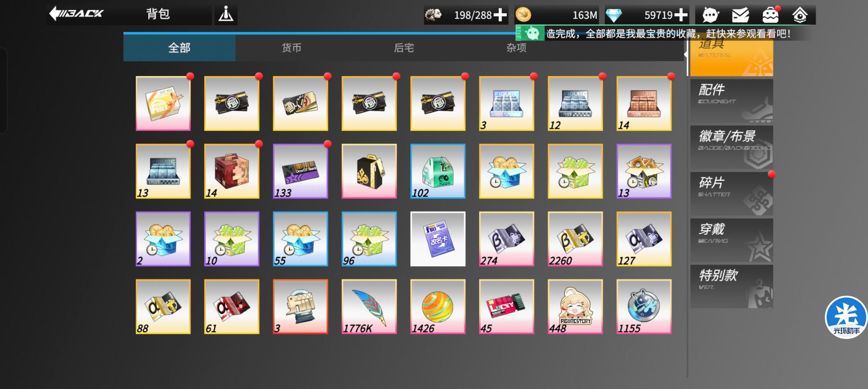
Task: Open the 穿戴 Wearing category
Action: 731,240
